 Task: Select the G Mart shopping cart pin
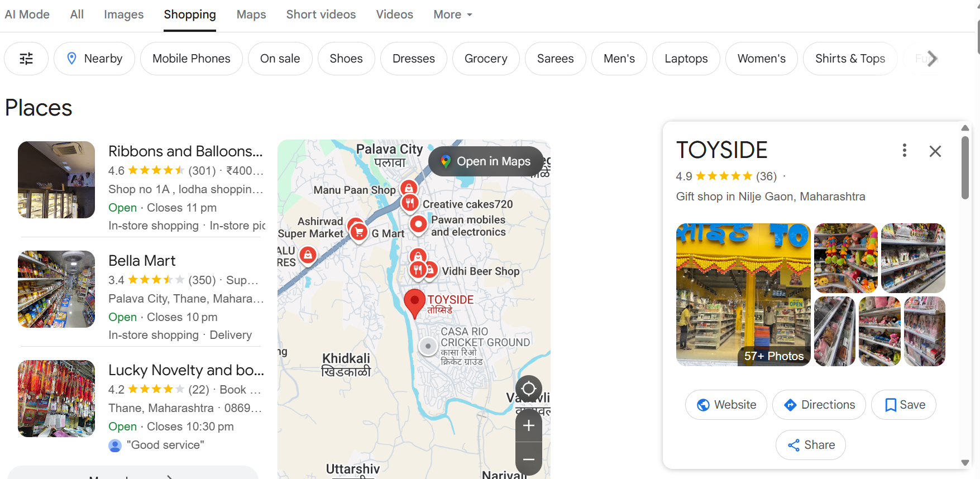click(359, 232)
